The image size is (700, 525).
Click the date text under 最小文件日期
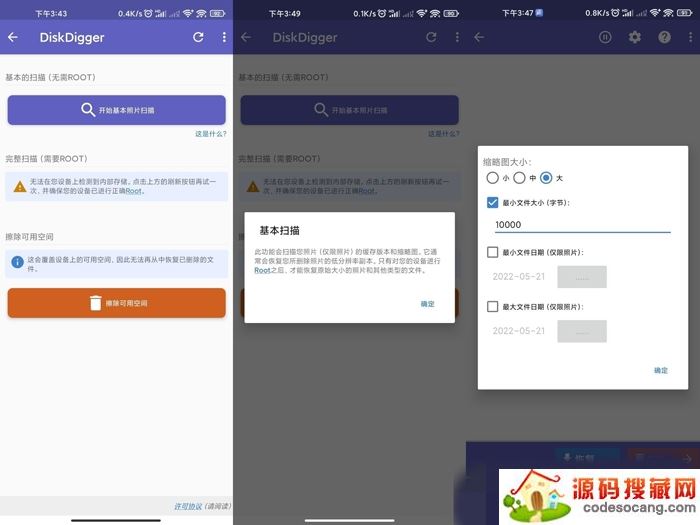(x=518, y=277)
